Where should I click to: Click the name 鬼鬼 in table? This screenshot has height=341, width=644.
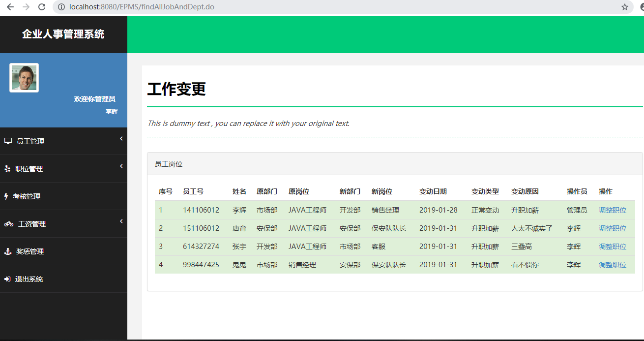[x=239, y=265]
